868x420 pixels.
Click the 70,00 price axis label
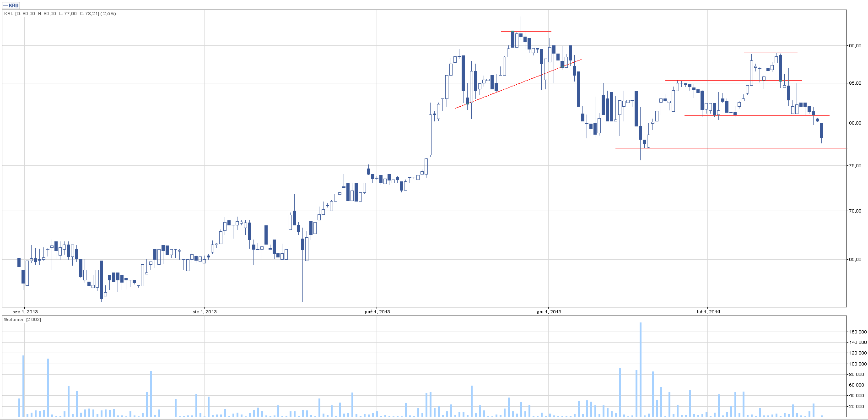855,211
